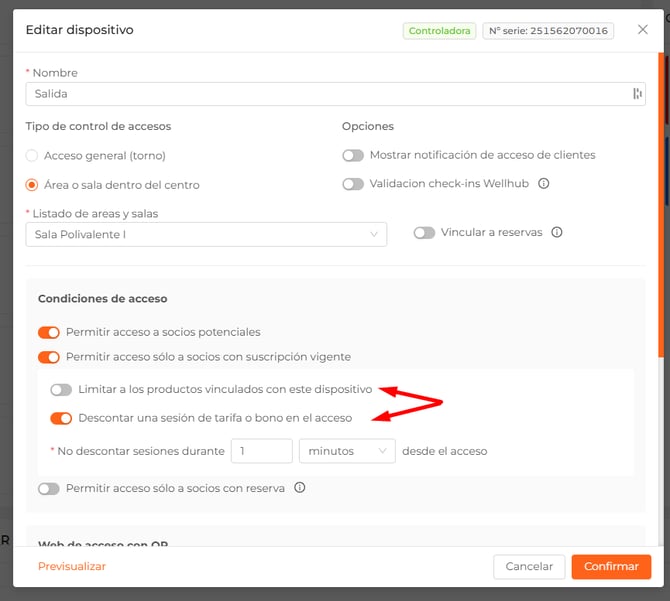Image resolution: width=670 pixels, height=601 pixels.
Task: Close the Editar dispositivo dialog
Action: [643, 30]
